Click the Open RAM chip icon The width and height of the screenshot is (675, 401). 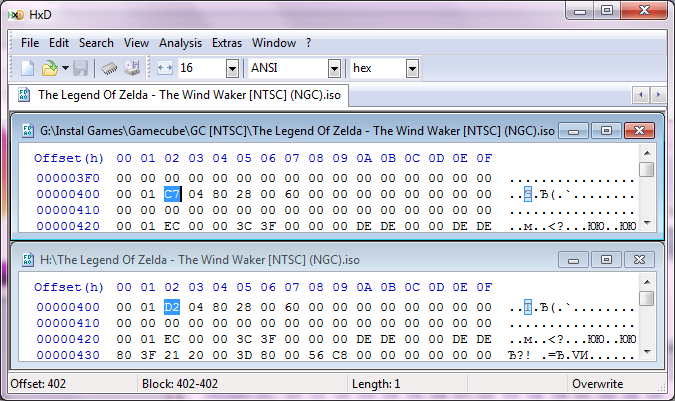click(x=109, y=68)
